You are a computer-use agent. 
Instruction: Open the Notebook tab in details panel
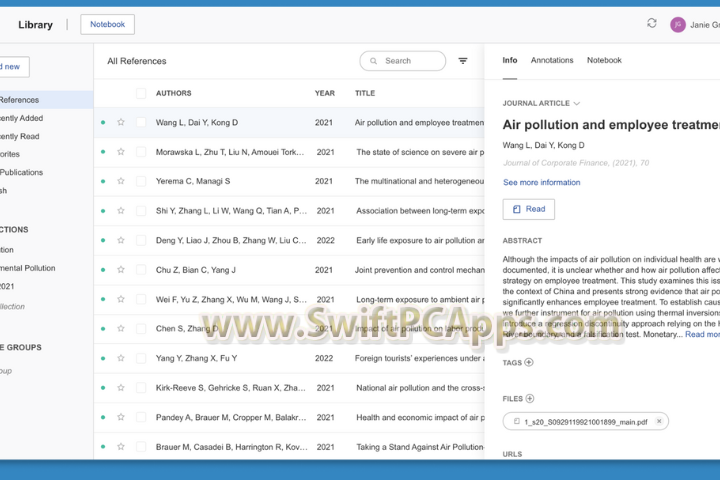click(604, 60)
